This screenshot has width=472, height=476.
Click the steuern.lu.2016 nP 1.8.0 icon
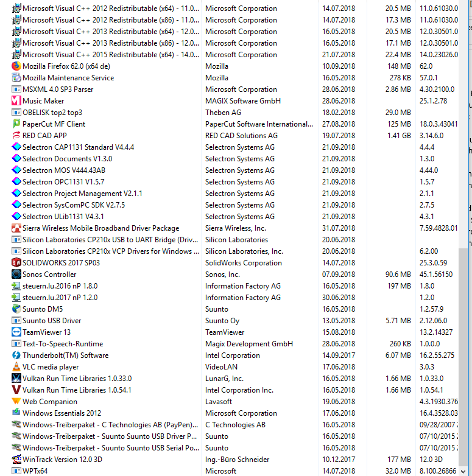tap(16, 285)
